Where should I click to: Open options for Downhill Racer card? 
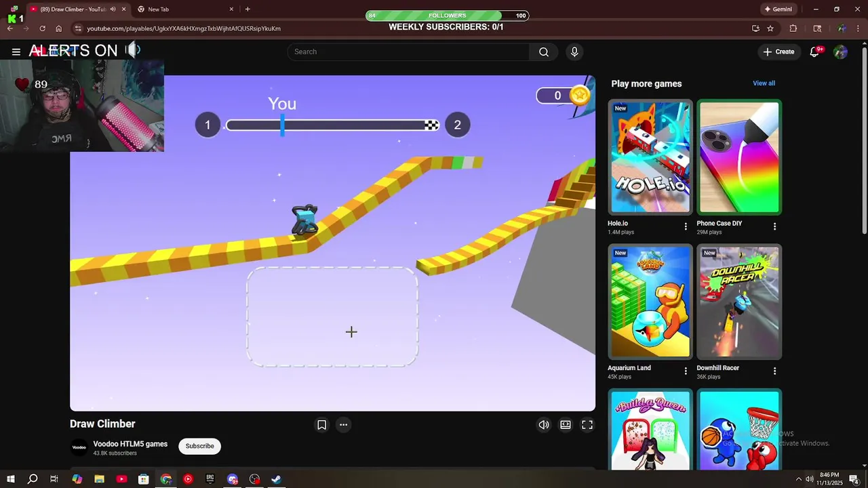tap(775, 371)
